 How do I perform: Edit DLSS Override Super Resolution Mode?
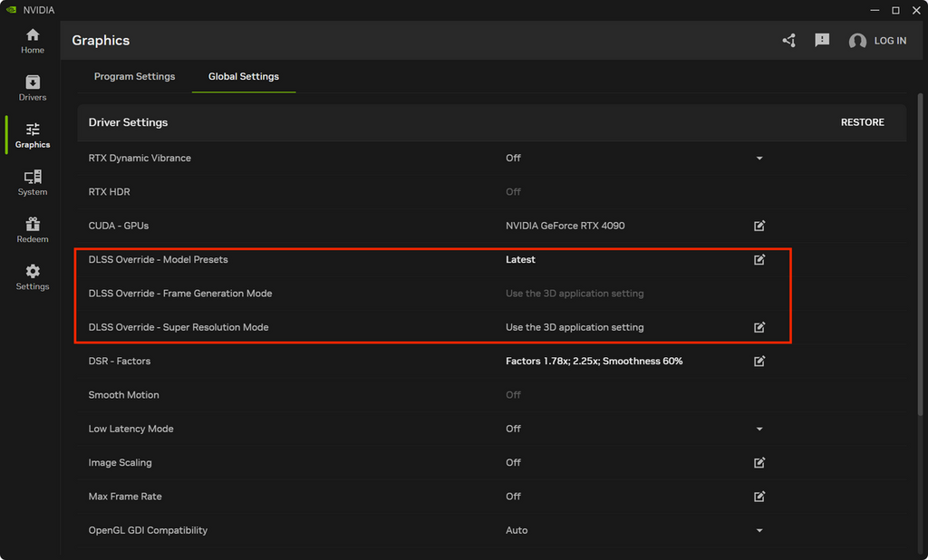coord(759,327)
